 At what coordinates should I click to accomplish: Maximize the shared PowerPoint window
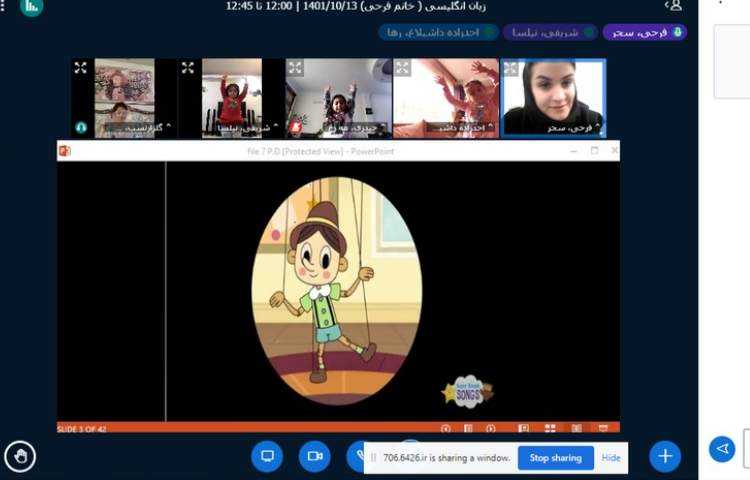pos(594,151)
